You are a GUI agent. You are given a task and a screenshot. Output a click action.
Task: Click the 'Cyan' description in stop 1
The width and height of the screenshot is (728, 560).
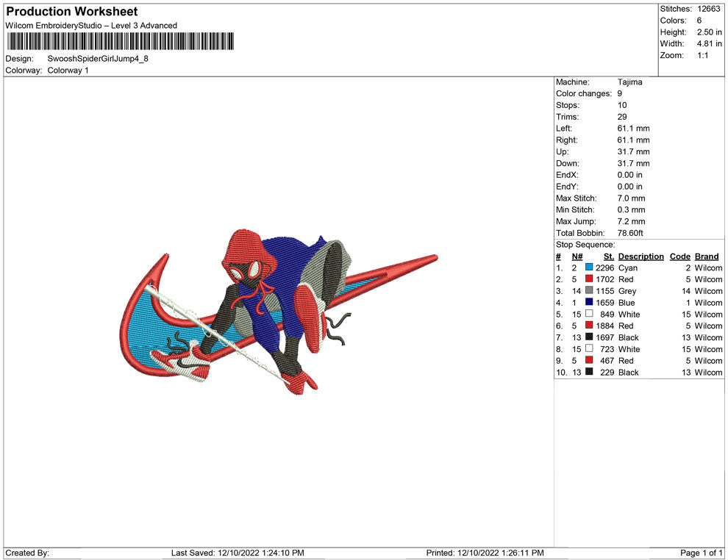[628, 268]
